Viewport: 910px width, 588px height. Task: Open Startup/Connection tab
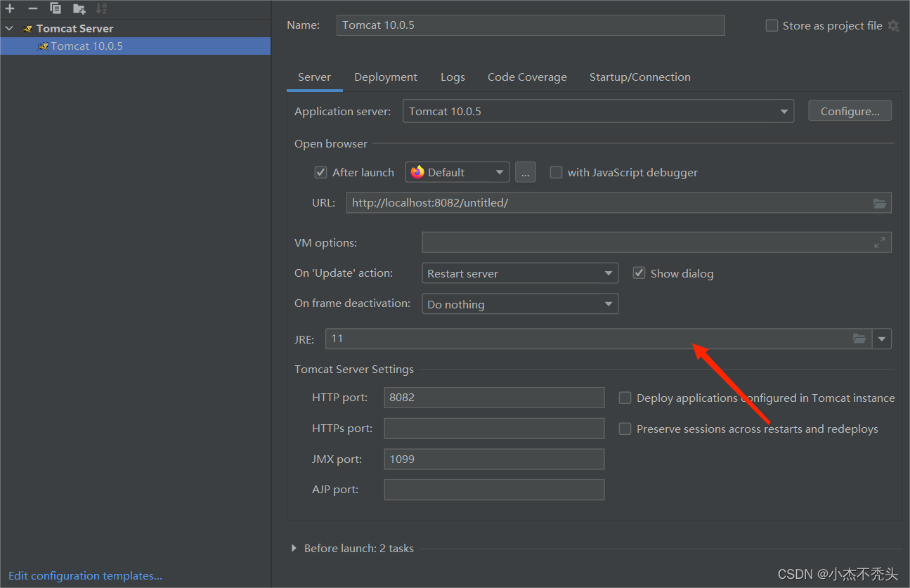pyautogui.click(x=639, y=77)
